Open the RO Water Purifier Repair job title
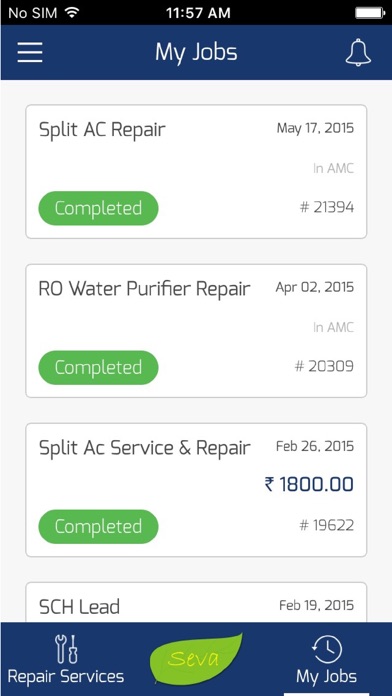The image size is (392, 696). (145, 289)
